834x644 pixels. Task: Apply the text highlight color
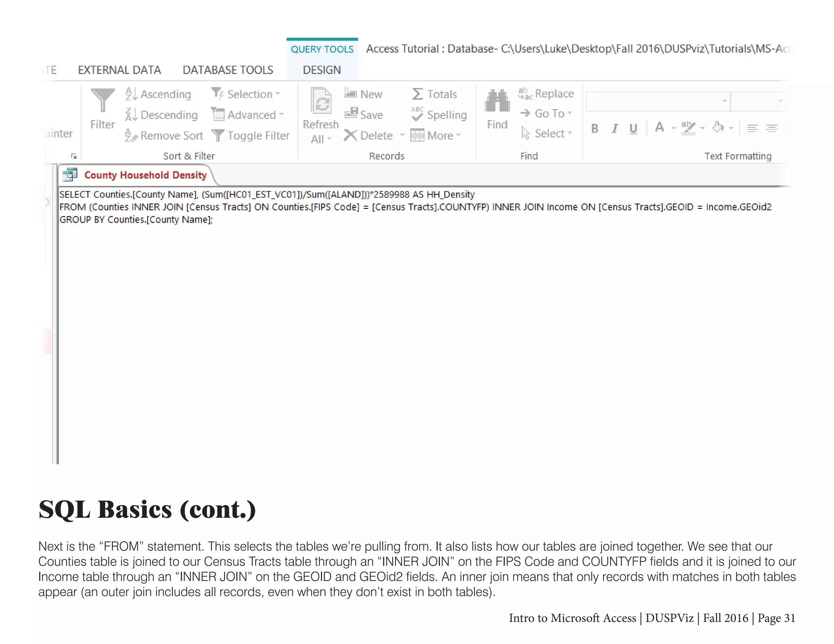pyautogui.click(x=688, y=128)
